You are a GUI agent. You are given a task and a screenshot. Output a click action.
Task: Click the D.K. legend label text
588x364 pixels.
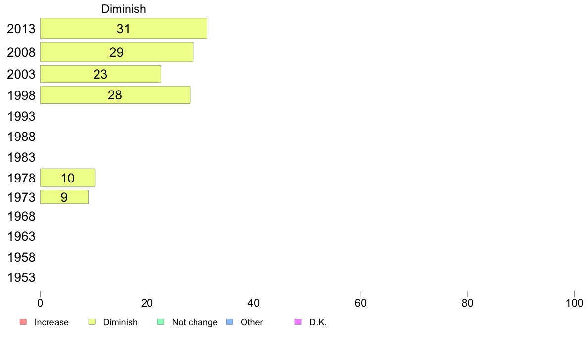[318, 322]
